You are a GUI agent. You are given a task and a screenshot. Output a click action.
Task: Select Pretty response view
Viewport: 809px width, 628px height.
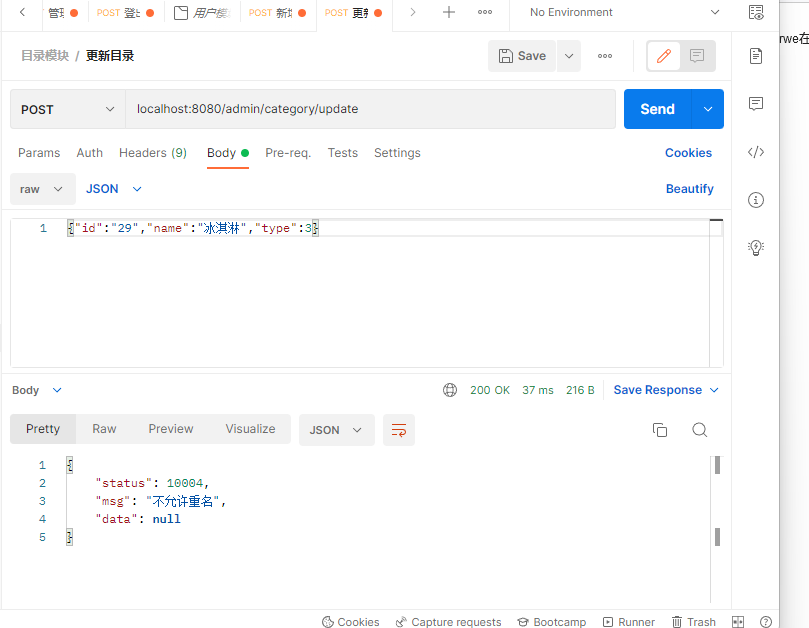(43, 429)
